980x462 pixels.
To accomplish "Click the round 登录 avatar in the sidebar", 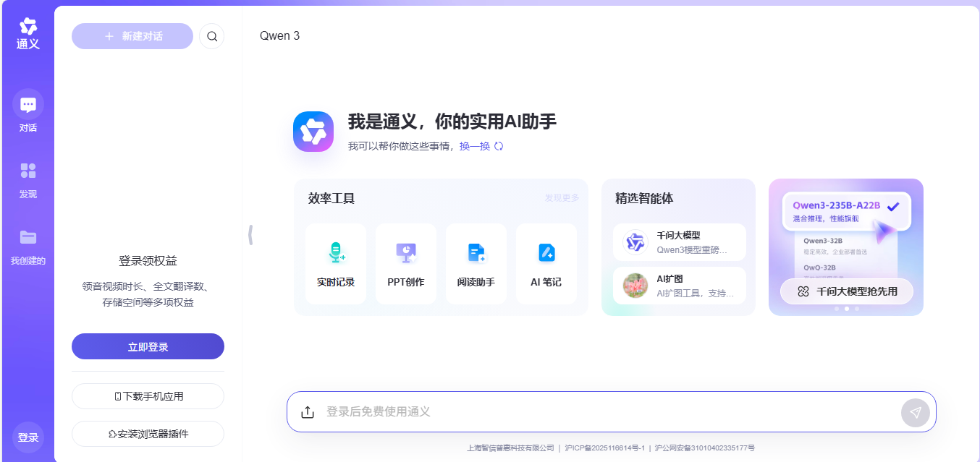I will tap(28, 437).
